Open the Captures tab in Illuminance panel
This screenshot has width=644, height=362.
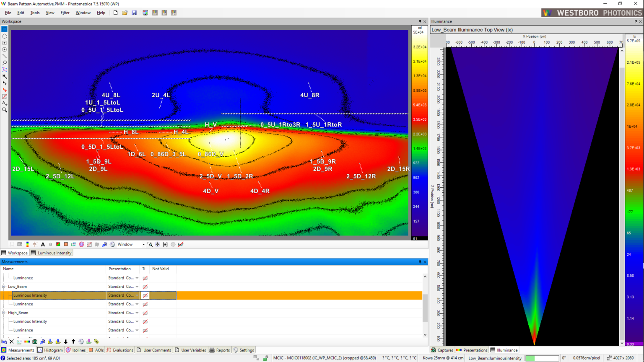pyautogui.click(x=442, y=350)
